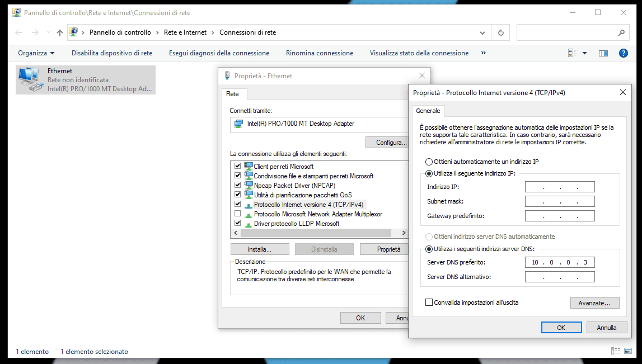Open the Help question mark icon
Viewport: 642px width, 364px height.
(623, 53)
